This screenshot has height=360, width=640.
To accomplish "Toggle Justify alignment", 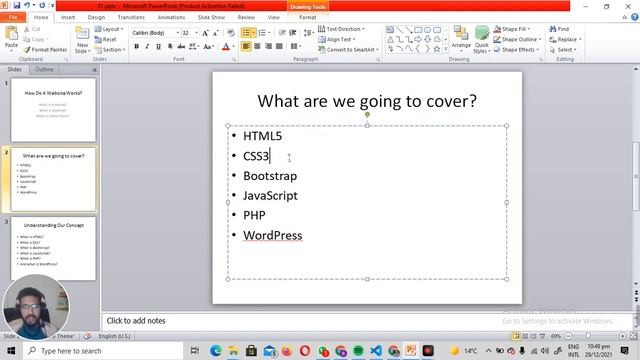I will point(279,47).
